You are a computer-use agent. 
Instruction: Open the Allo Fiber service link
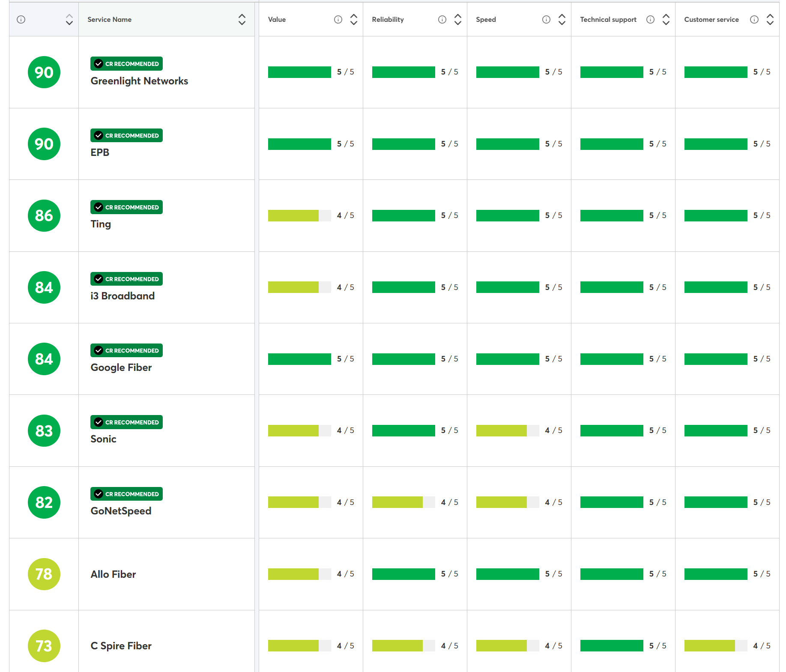coord(113,574)
